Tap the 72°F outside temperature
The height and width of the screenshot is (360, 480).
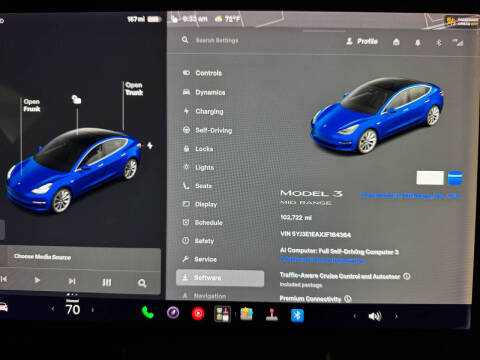pos(232,19)
